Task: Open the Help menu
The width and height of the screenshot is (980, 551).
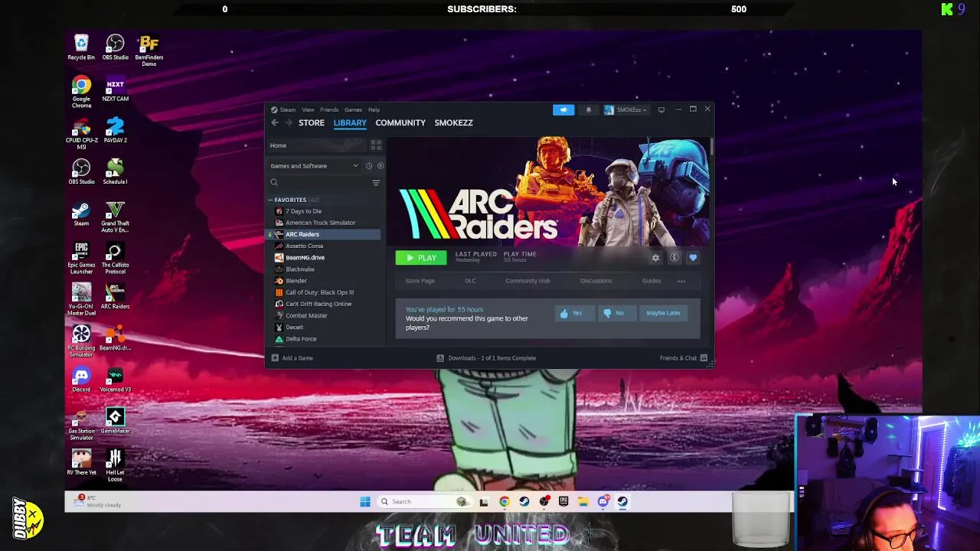Action: (x=374, y=109)
